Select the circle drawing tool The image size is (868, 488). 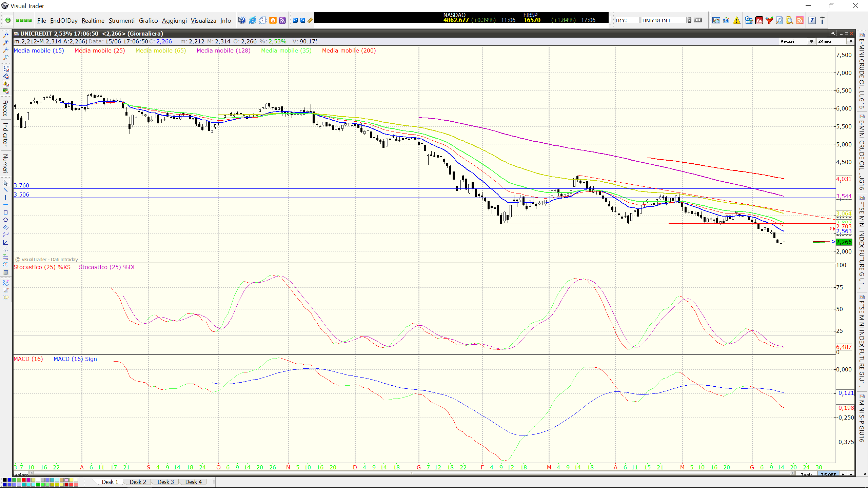(5, 220)
